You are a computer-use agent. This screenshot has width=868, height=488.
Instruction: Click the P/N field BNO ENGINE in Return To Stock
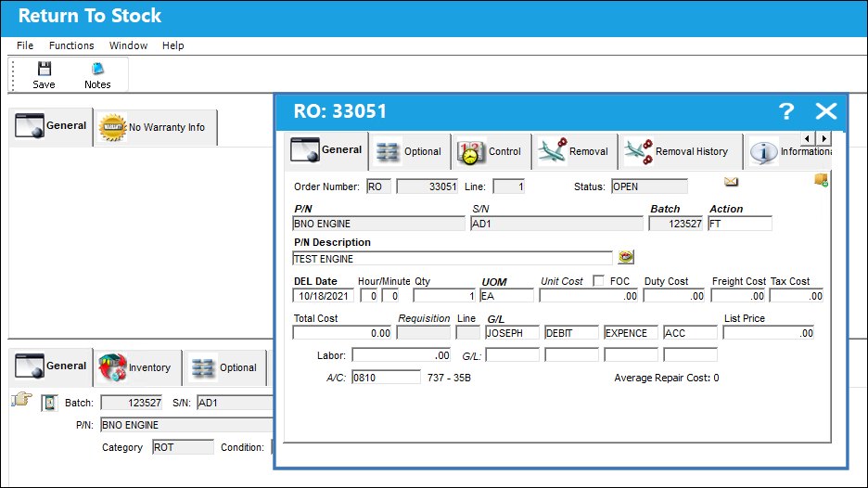tap(187, 425)
